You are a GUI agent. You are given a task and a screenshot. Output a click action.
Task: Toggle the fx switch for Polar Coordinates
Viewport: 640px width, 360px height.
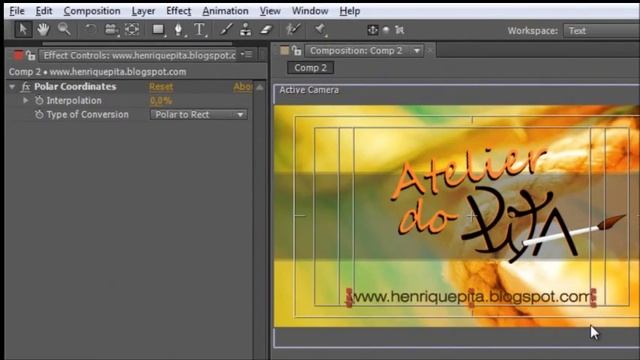(26, 87)
